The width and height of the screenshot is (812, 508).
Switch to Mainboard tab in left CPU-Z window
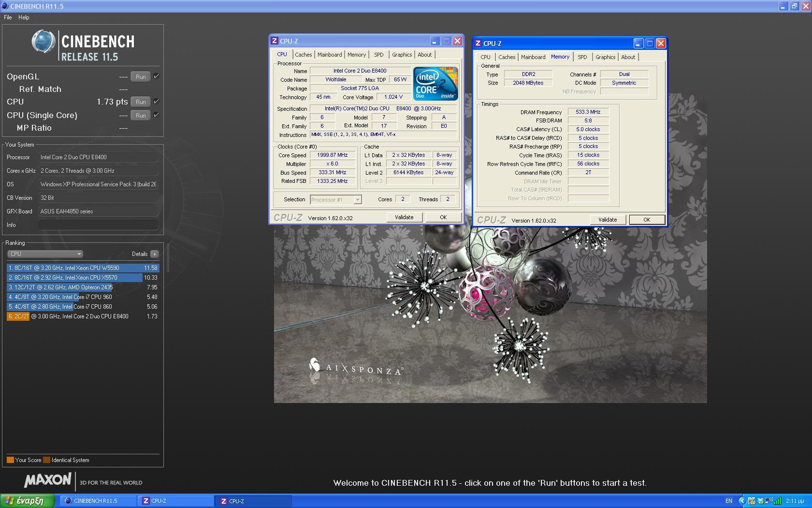[x=330, y=55]
